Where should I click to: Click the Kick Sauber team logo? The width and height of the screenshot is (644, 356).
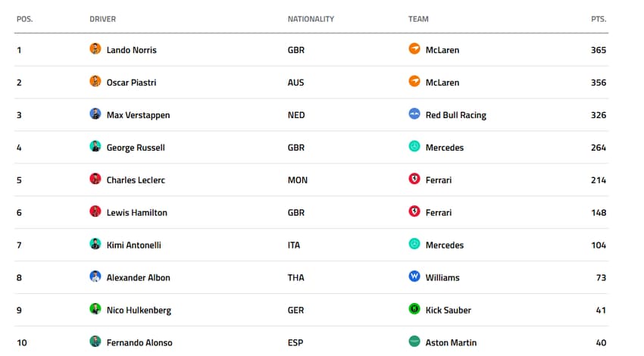tap(414, 310)
